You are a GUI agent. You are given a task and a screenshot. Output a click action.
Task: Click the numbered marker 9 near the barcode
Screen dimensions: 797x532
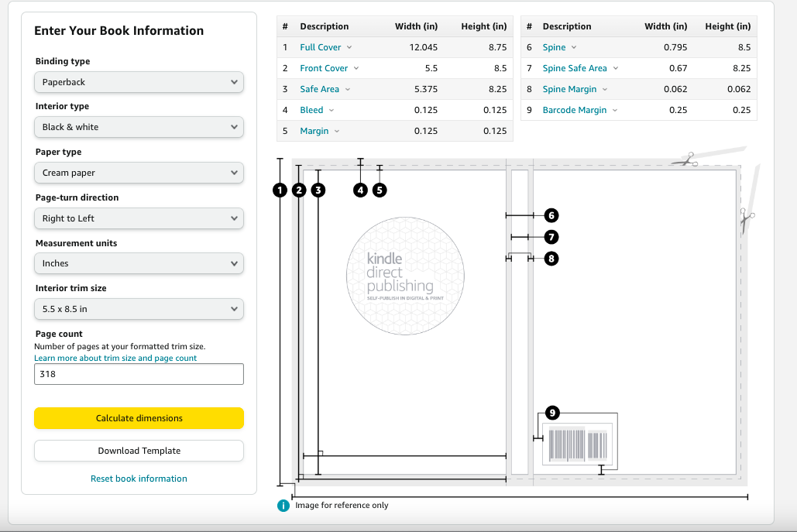click(x=551, y=414)
